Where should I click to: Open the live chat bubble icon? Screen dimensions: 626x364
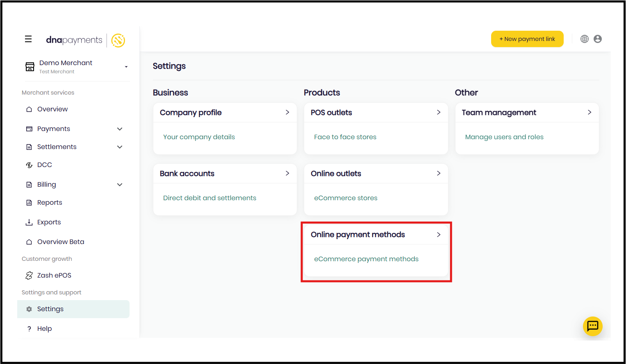pyautogui.click(x=592, y=326)
